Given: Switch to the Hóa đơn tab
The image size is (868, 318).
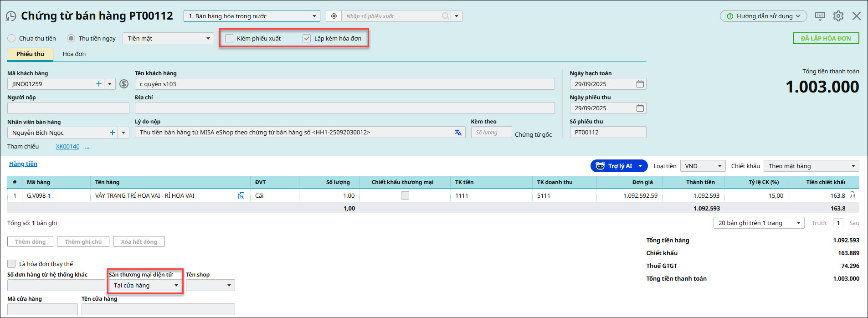Looking at the screenshot, I should [x=74, y=54].
